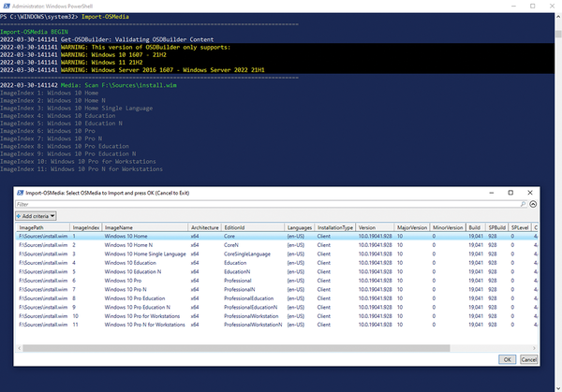Sort by SPBuild column header

tap(496, 227)
